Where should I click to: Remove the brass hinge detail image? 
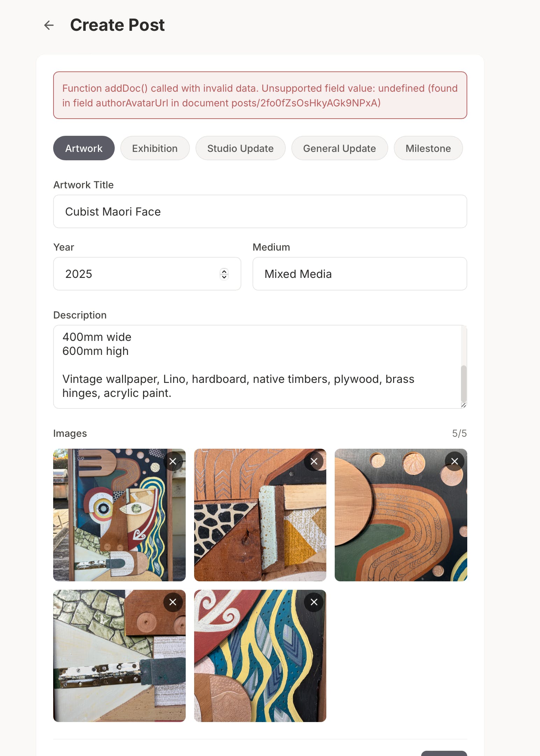[x=173, y=602]
